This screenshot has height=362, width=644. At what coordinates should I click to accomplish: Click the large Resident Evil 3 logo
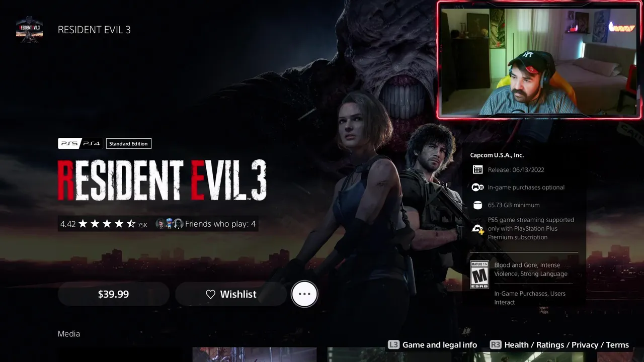[162, 180]
